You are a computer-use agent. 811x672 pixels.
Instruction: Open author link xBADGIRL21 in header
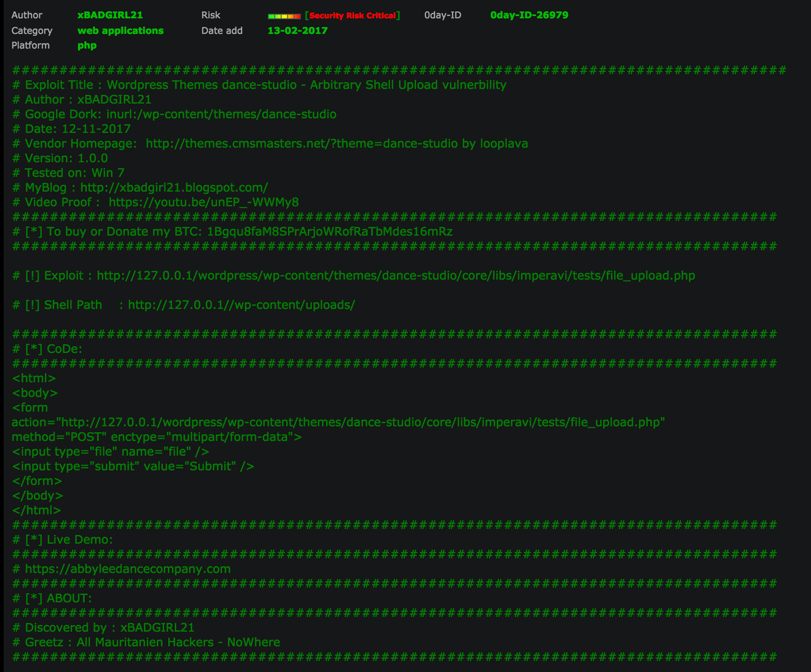click(x=110, y=15)
